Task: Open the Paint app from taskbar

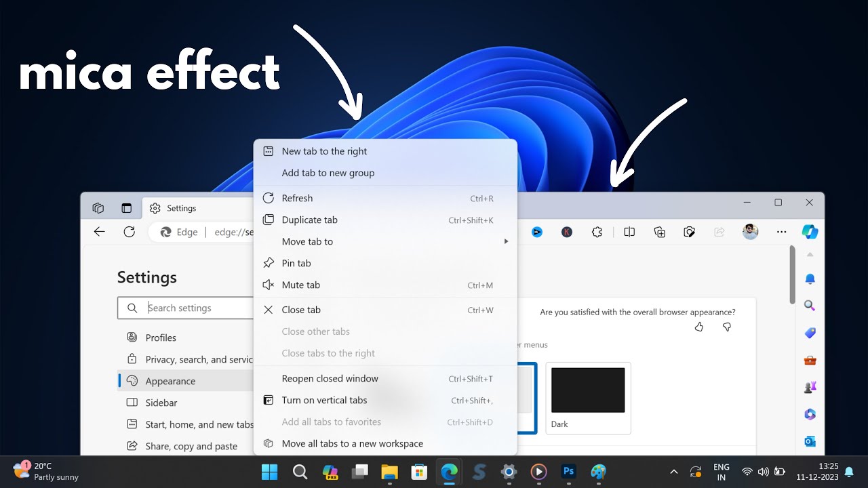Action: (x=598, y=472)
